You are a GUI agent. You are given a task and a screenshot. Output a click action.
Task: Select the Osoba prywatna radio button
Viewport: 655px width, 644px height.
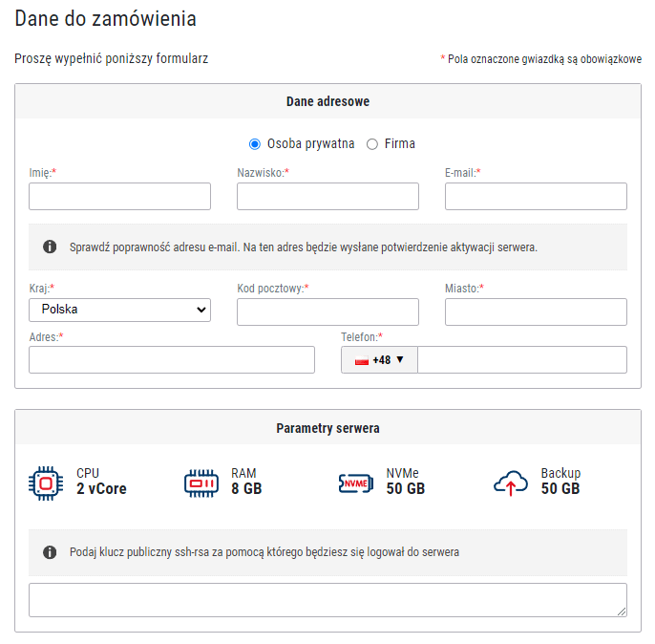(254, 144)
